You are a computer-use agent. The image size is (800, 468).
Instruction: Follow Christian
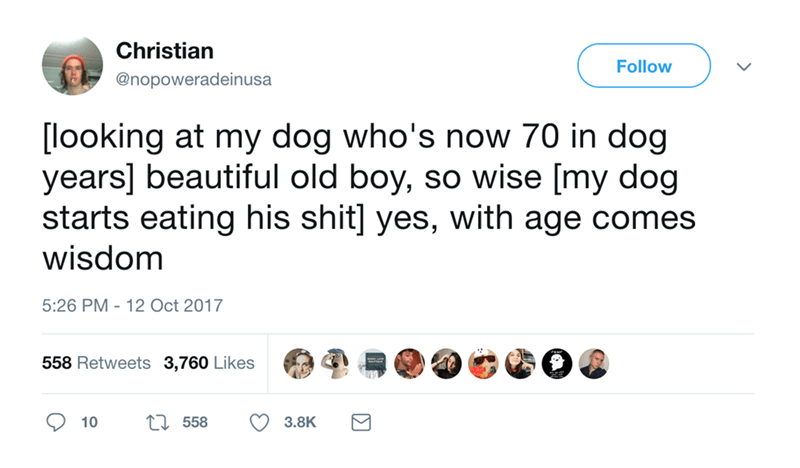point(643,66)
